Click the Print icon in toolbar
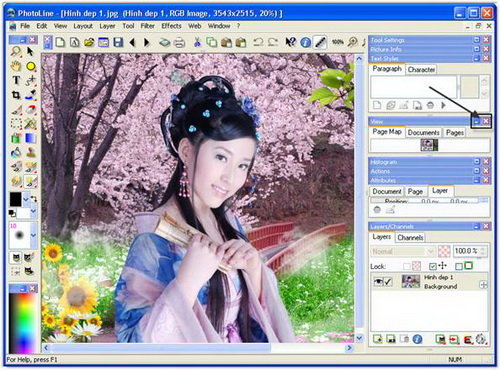The image size is (500, 370). pos(179,43)
